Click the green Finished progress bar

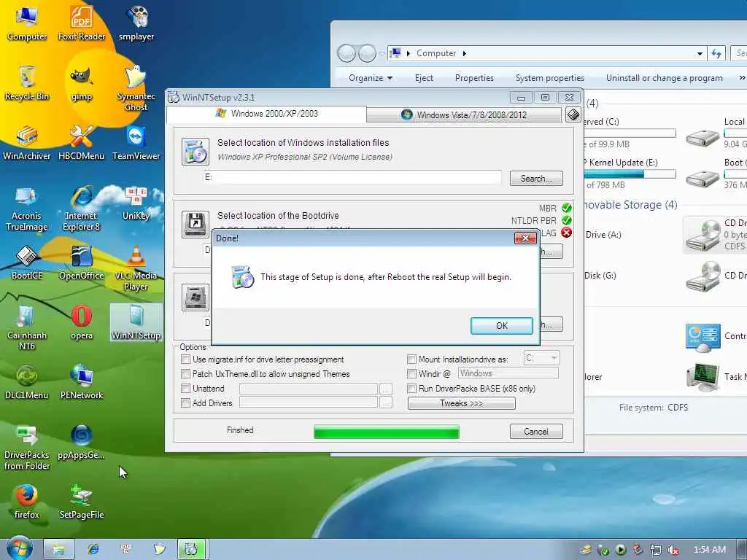point(387,432)
